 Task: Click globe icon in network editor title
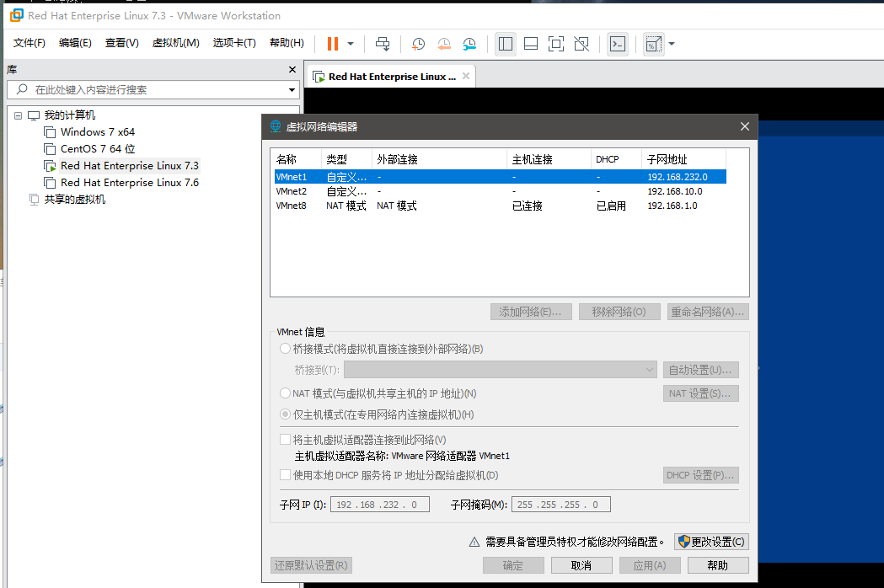[x=275, y=126]
